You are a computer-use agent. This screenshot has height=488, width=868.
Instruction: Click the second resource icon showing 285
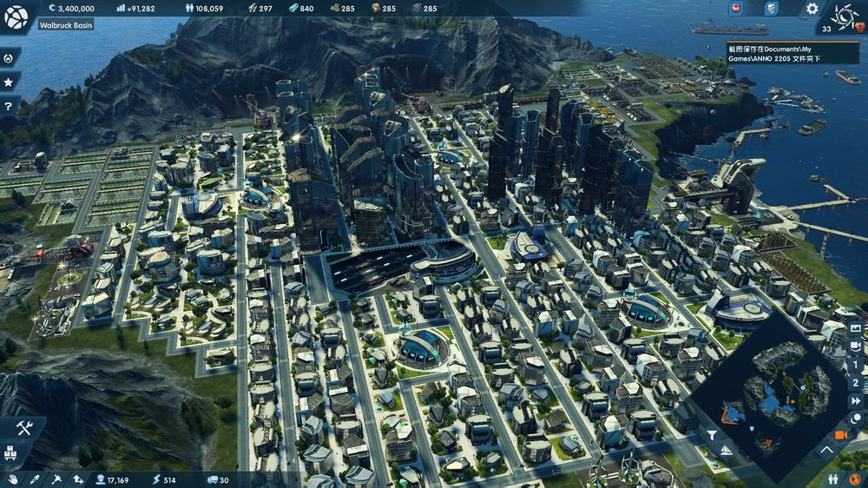pos(376,9)
